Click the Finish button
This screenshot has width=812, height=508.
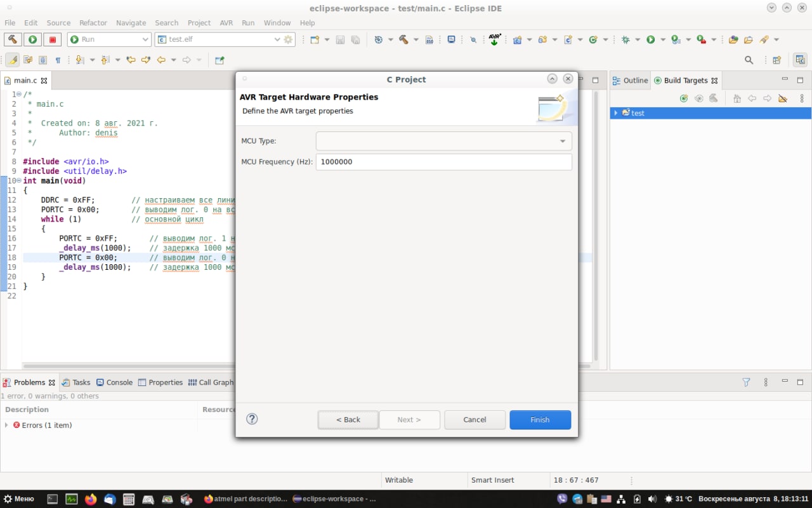[x=540, y=420]
